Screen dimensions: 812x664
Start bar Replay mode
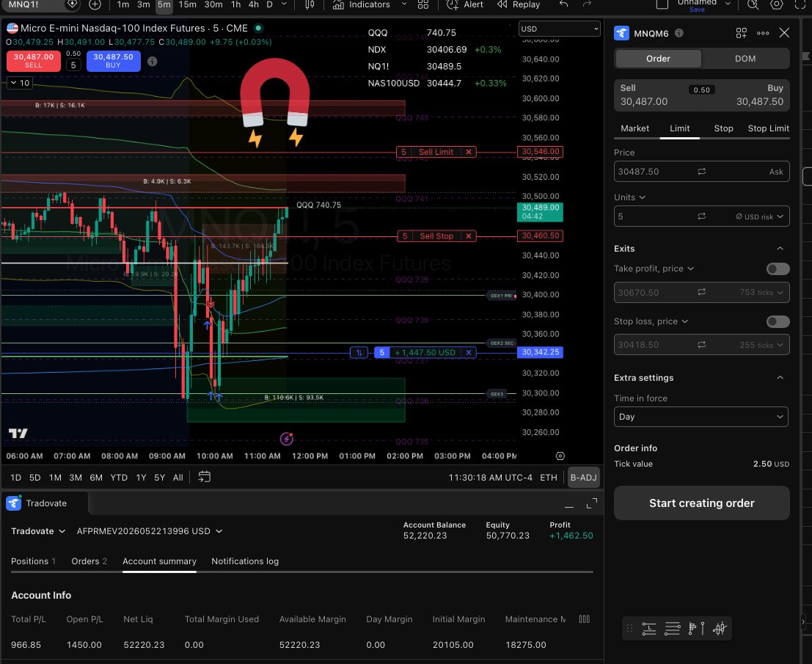519,4
